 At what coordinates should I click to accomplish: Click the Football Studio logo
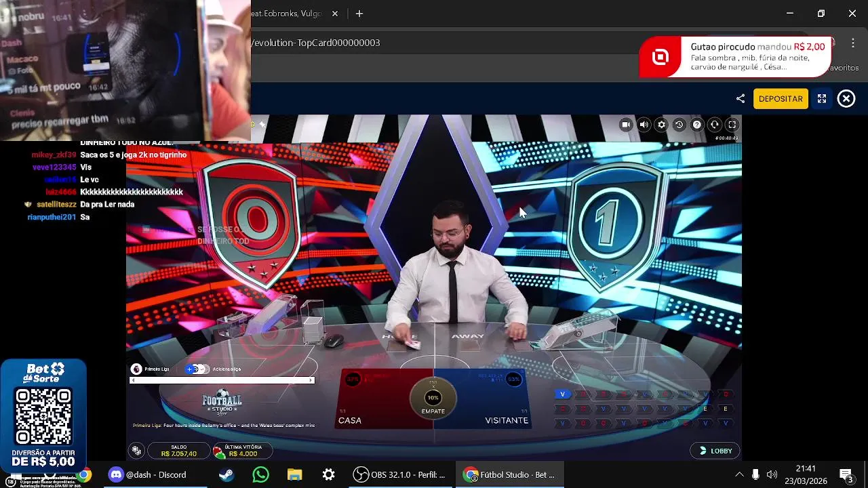222,403
